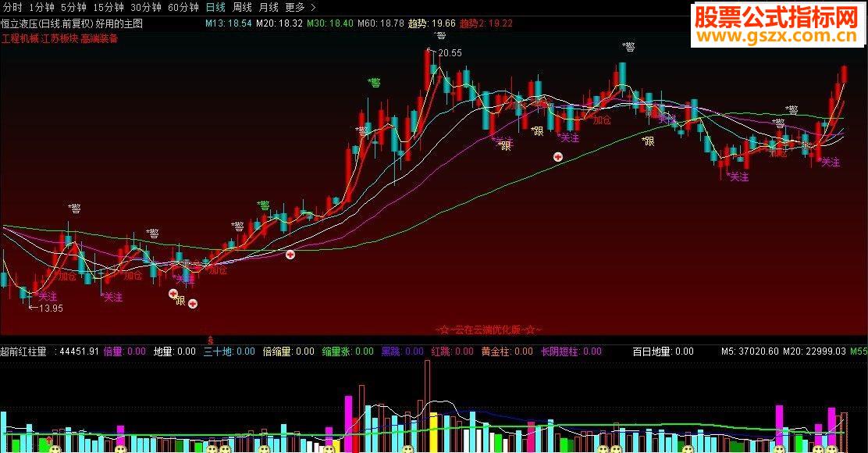
Task: Select the 15分钟 timeframe tab
Action: point(108,7)
